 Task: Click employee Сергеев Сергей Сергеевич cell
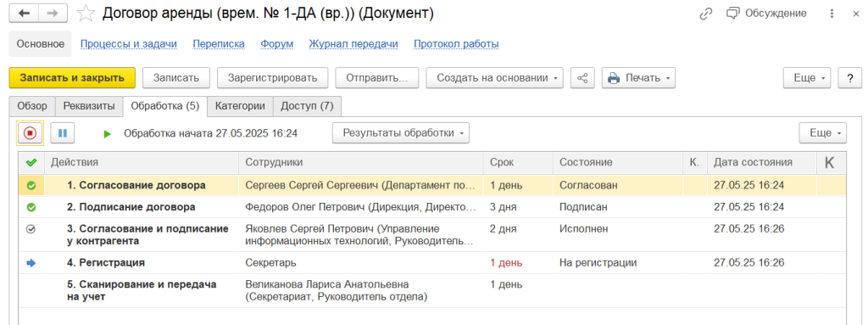361,185
